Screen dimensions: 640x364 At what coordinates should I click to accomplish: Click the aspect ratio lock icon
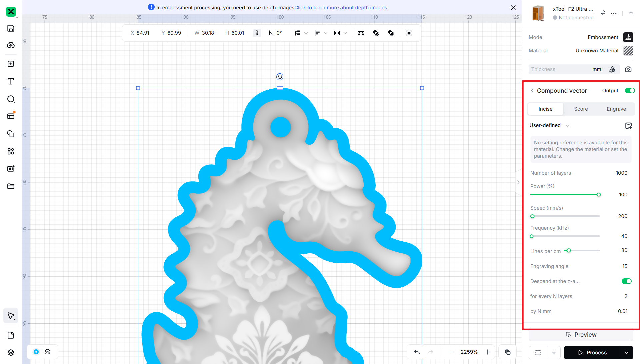tap(257, 33)
